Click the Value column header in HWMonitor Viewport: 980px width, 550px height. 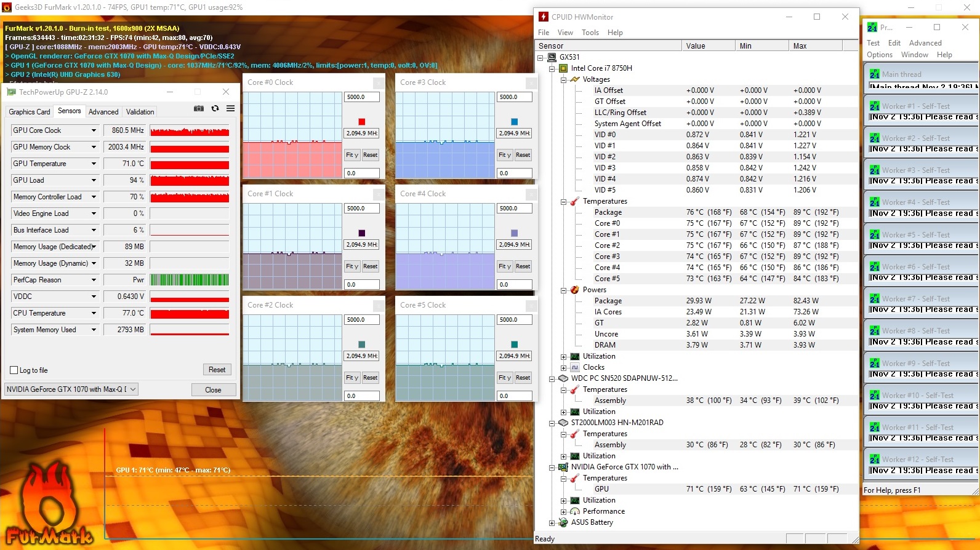click(x=708, y=46)
